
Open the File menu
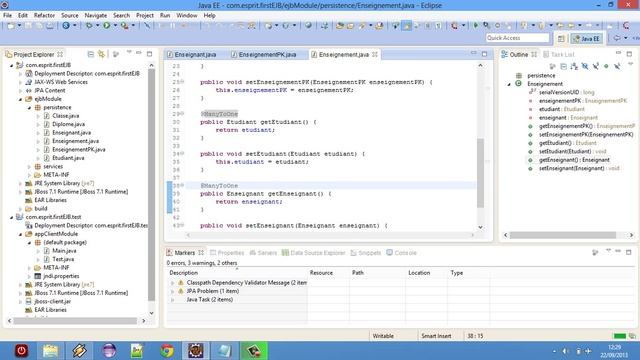coord(7,16)
